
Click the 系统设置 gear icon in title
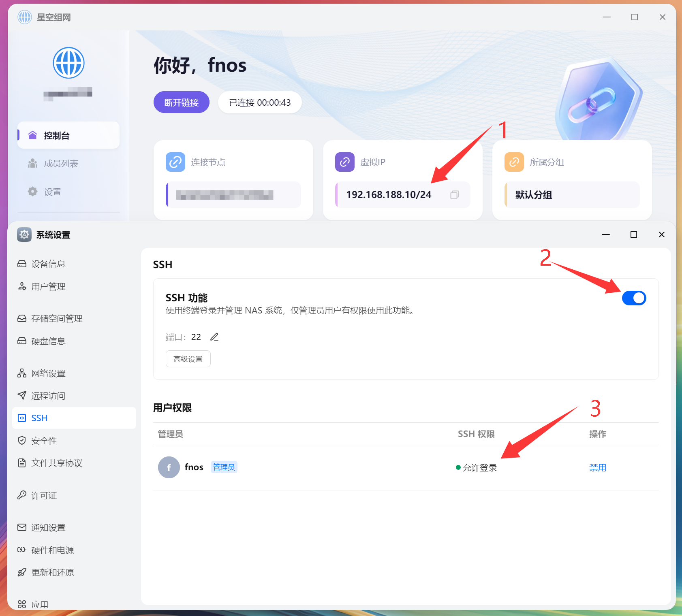tap(24, 234)
